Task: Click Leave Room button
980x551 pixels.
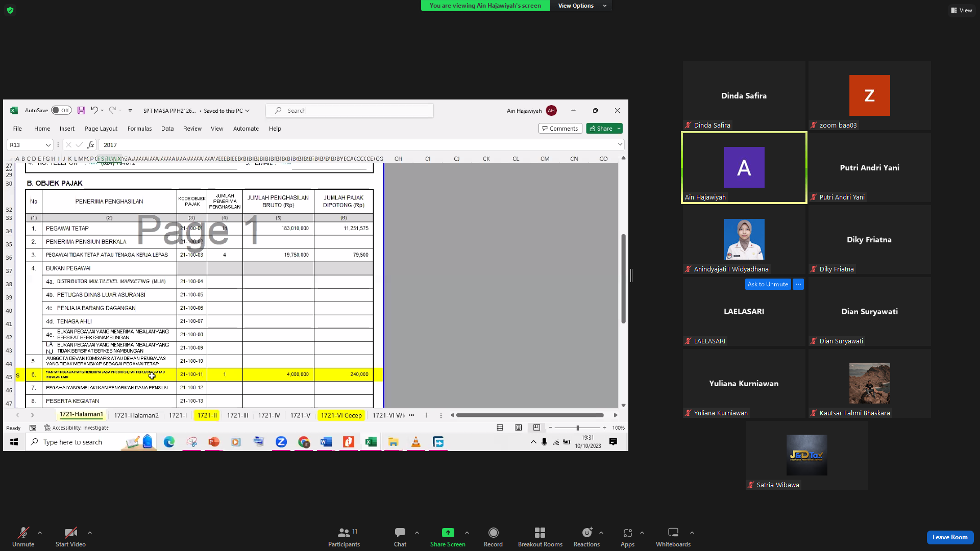Action: click(950, 537)
